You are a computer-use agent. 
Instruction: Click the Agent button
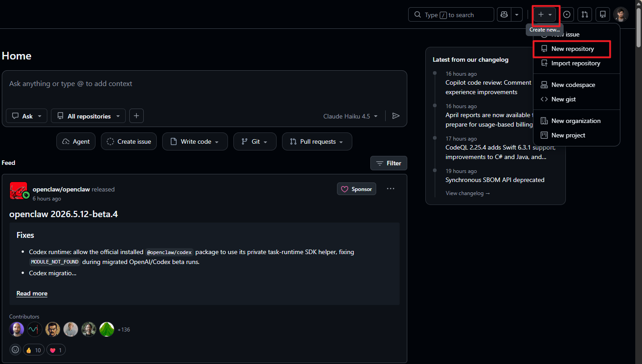pos(76,141)
